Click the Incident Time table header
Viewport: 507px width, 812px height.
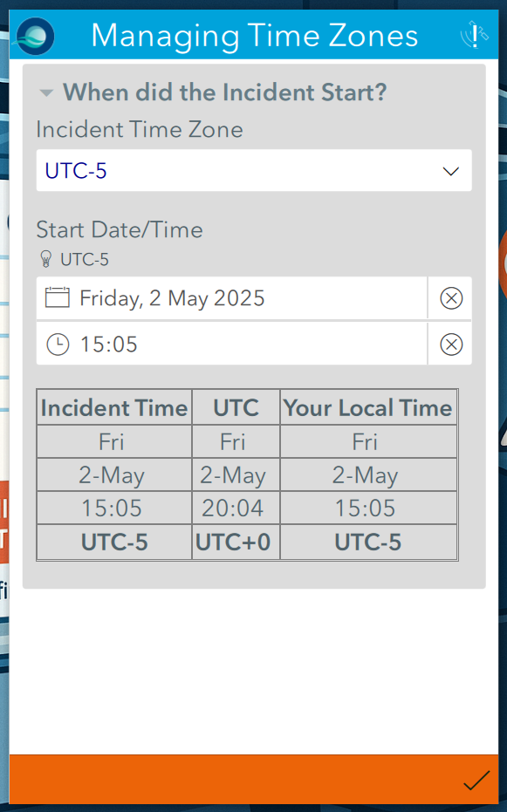(x=113, y=407)
